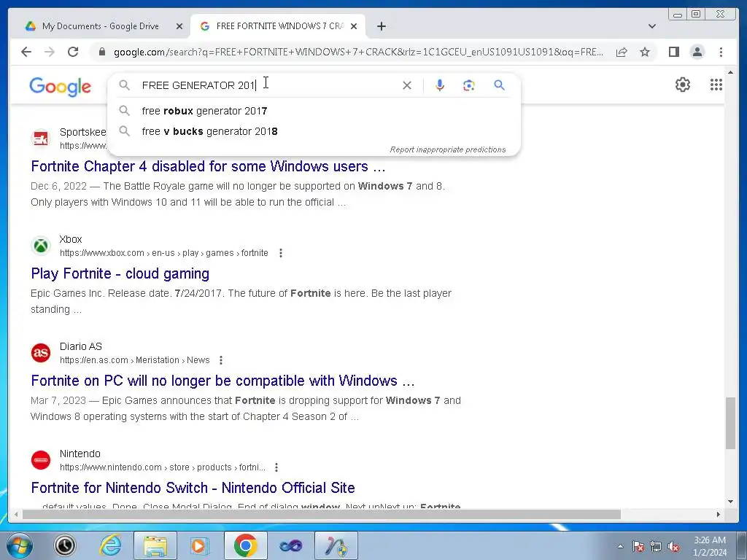
Task: Click the Xbox site favicon
Action: [x=41, y=246]
